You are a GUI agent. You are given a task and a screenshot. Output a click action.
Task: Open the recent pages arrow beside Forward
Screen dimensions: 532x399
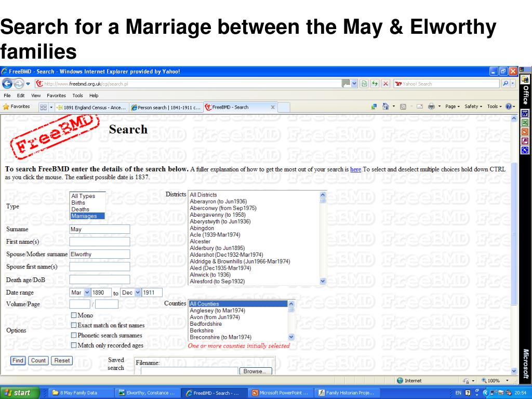[28, 84]
